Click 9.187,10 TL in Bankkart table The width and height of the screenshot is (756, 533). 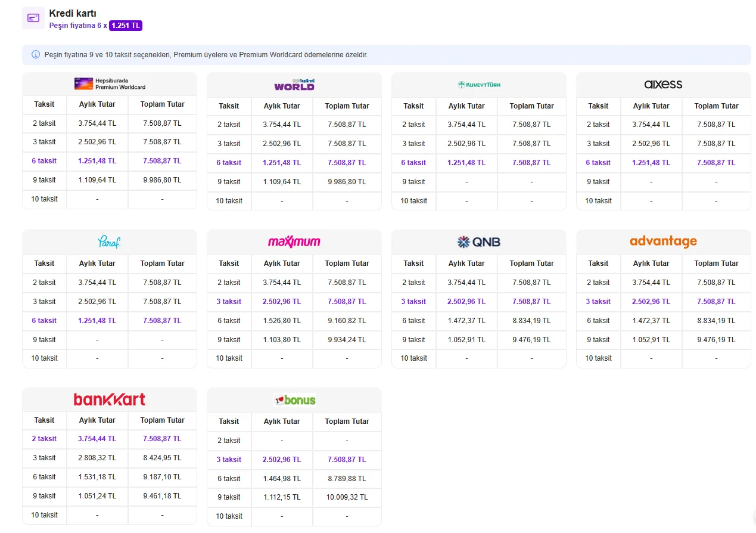click(x=162, y=477)
